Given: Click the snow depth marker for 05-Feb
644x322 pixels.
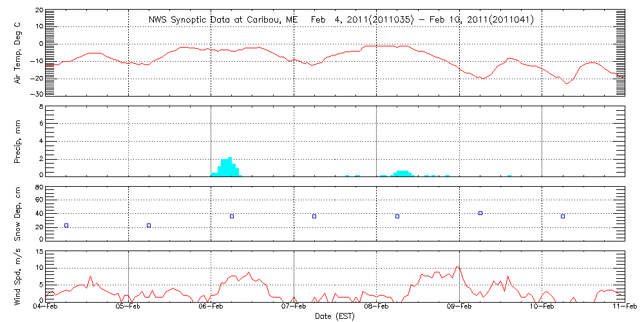Looking at the screenshot, I should tap(149, 225).
